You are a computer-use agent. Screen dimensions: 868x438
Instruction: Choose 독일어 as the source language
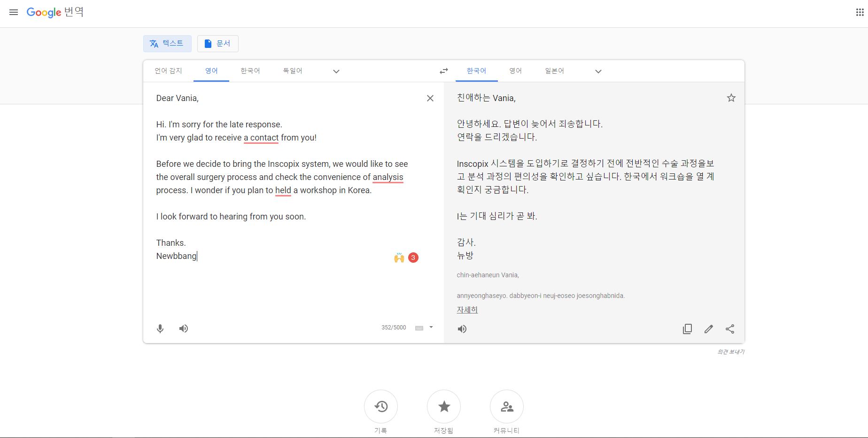tap(292, 71)
